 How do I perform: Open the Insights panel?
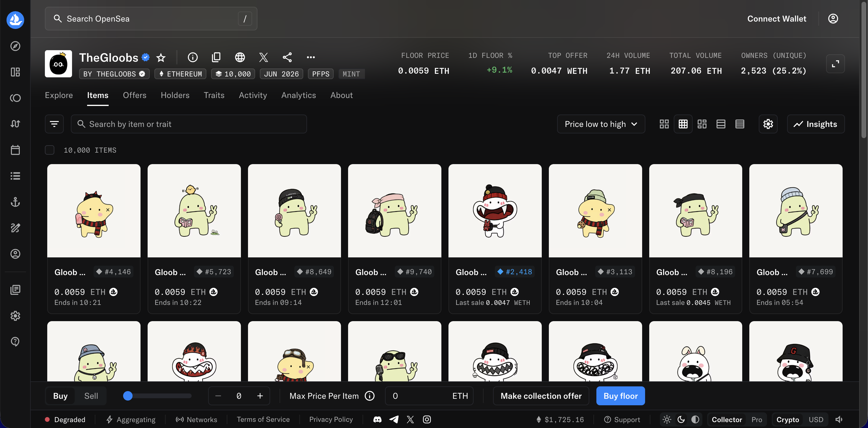(x=816, y=124)
